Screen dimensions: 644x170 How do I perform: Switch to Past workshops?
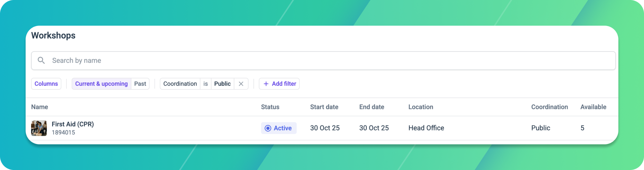point(140,84)
